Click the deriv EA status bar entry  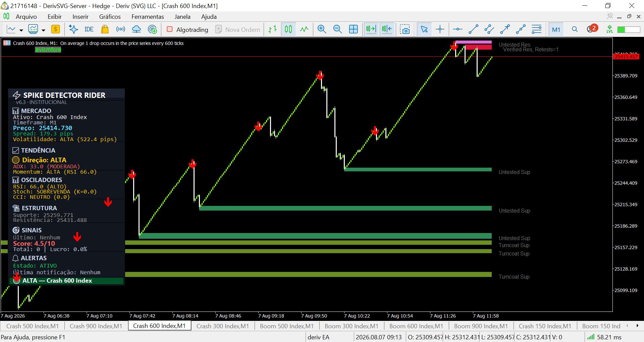pos(318,337)
